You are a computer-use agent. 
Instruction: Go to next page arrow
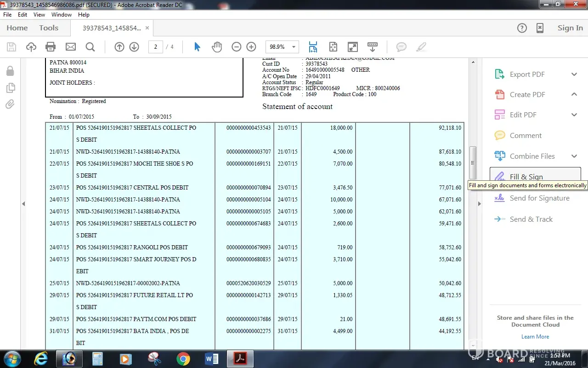pos(134,47)
